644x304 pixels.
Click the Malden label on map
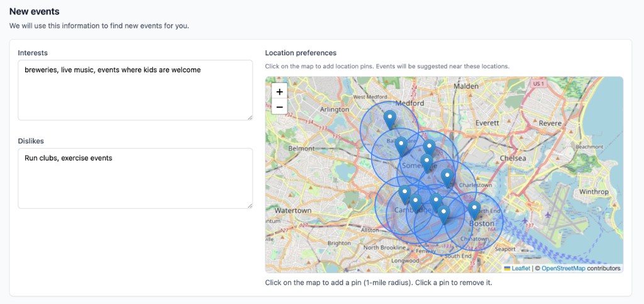[x=466, y=86]
